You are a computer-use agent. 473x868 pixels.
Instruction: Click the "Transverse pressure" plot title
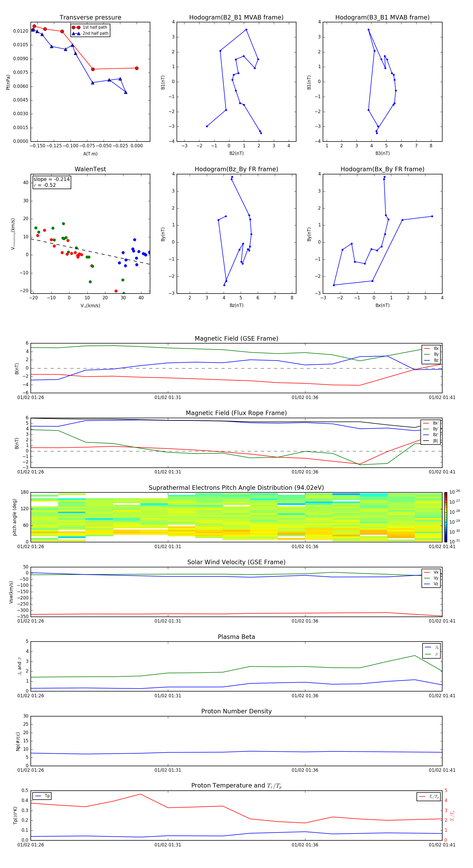pos(90,18)
